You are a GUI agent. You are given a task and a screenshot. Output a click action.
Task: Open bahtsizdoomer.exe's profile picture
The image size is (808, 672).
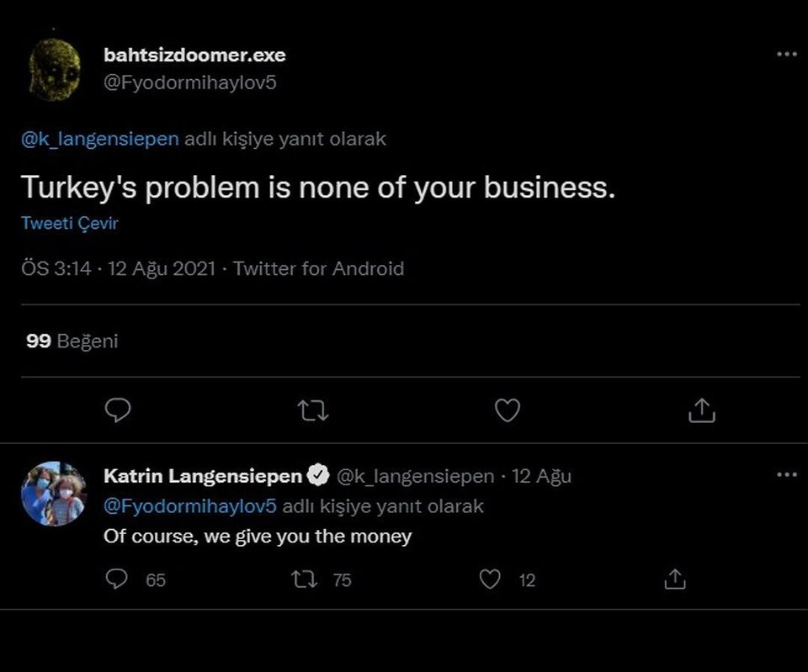tap(54, 69)
